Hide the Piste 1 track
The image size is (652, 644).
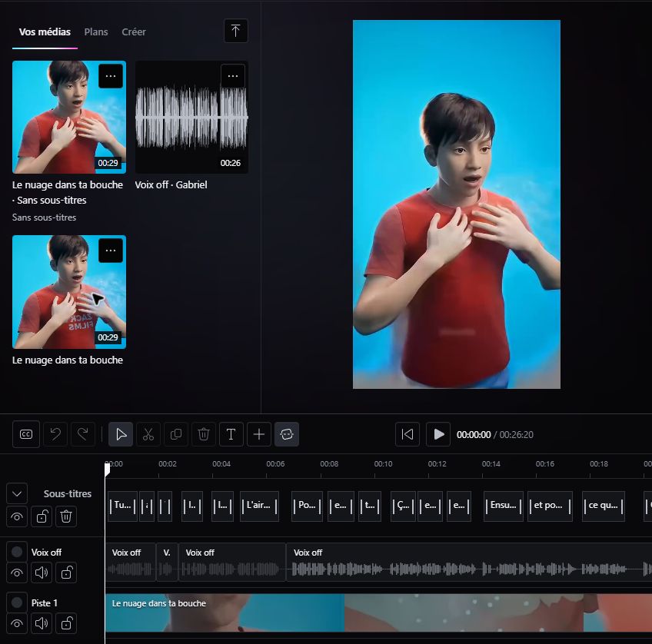17,623
